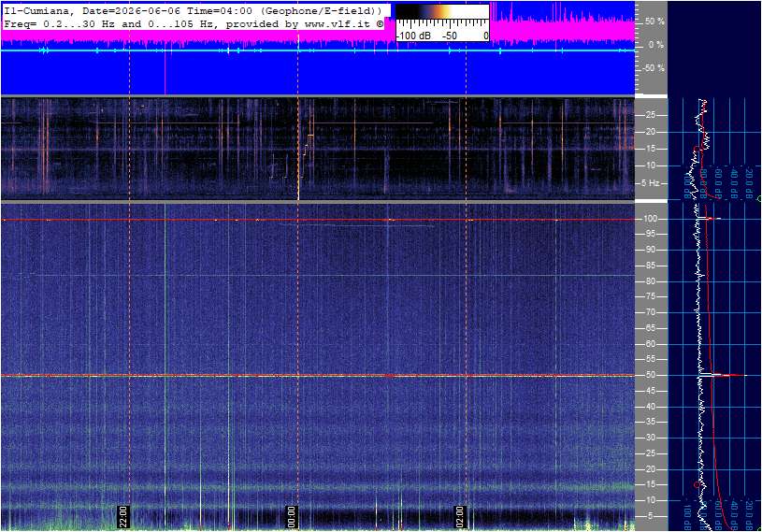Click the '15' label on lower E-field axis
The height and width of the screenshot is (532, 762).
coord(650,485)
